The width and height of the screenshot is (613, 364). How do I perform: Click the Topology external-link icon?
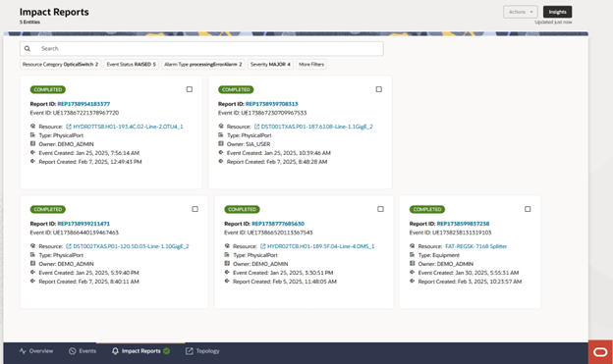(x=190, y=351)
